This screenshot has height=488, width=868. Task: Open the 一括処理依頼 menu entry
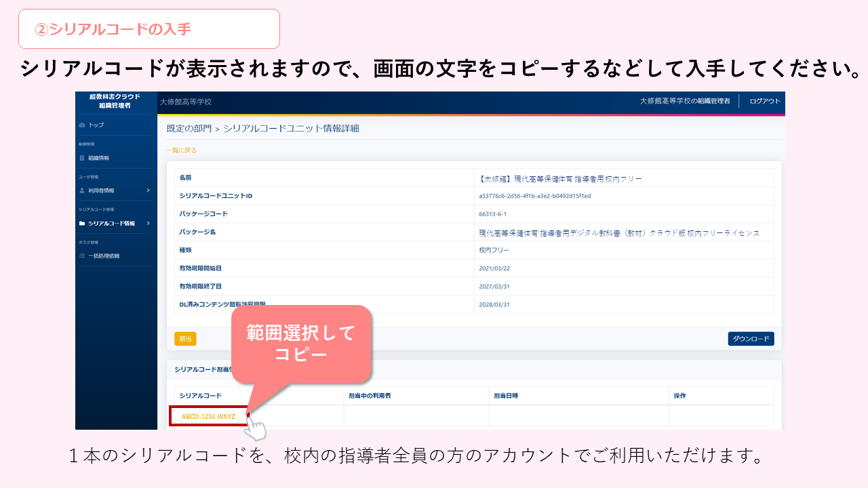(x=104, y=256)
